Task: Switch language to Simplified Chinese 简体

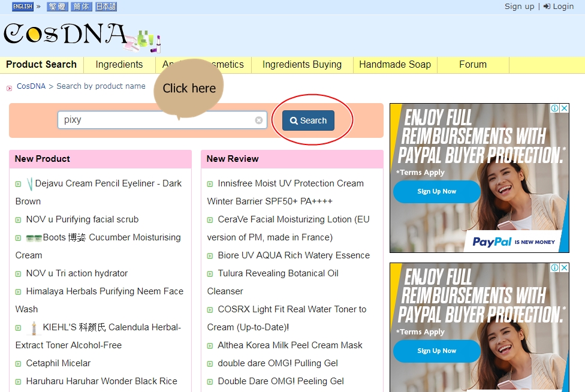Action: click(82, 7)
